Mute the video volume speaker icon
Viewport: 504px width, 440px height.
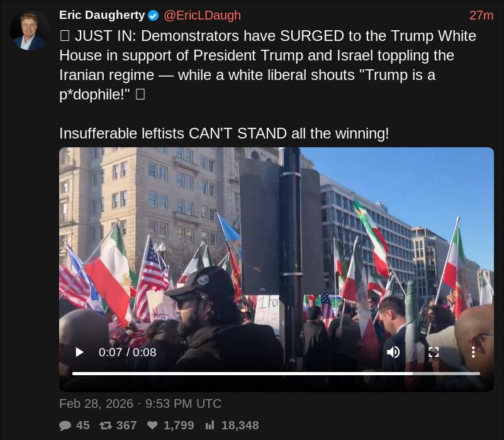[x=393, y=353]
